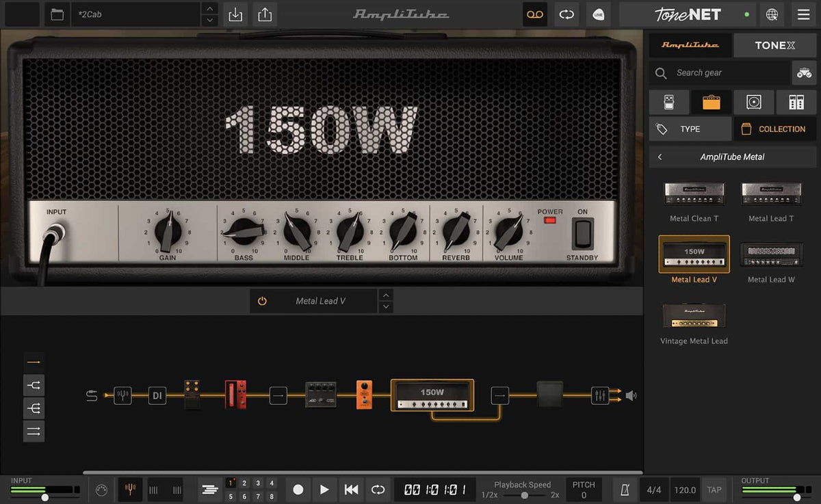Open the recorder tape icon
Image resolution: width=821 pixels, height=504 pixels.
[535, 14]
